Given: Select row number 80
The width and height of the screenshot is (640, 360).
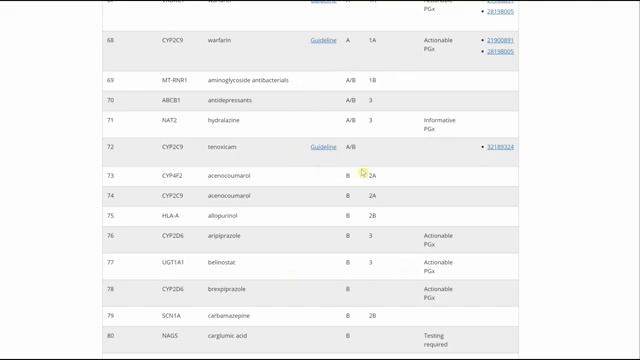Looking at the screenshot, I should click(110, 336).
